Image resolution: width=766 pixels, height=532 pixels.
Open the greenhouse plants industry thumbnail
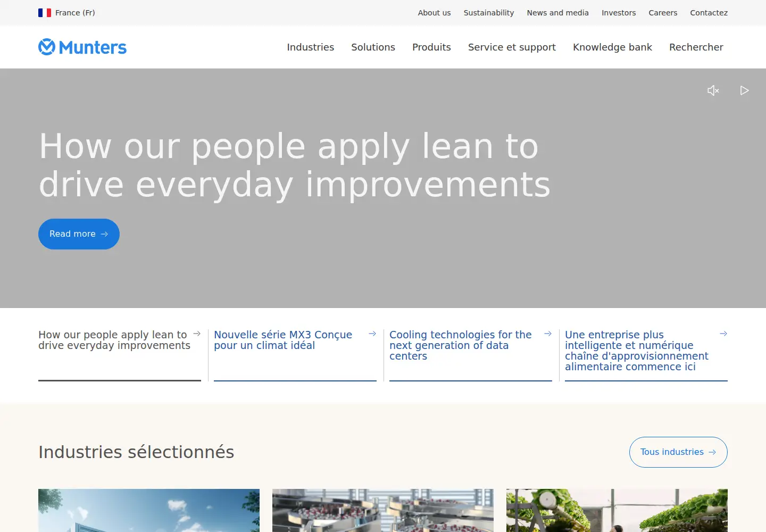pos(617,510)
